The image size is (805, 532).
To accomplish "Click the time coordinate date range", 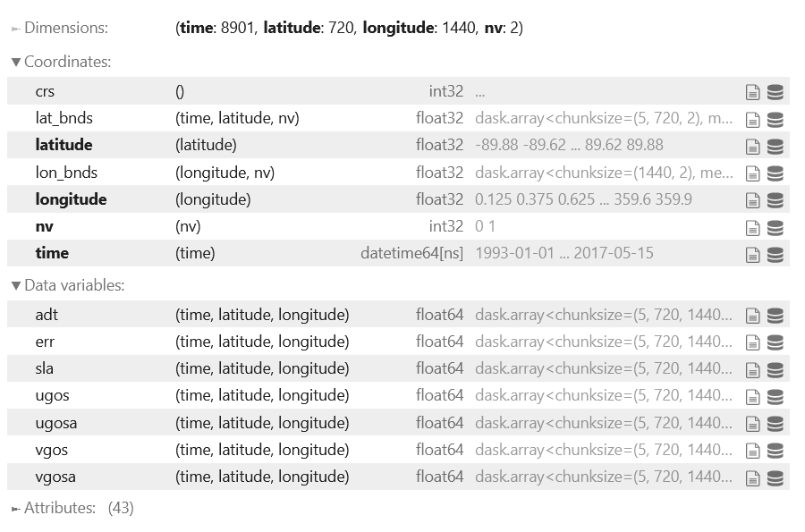I will click(x=563, y=253).
